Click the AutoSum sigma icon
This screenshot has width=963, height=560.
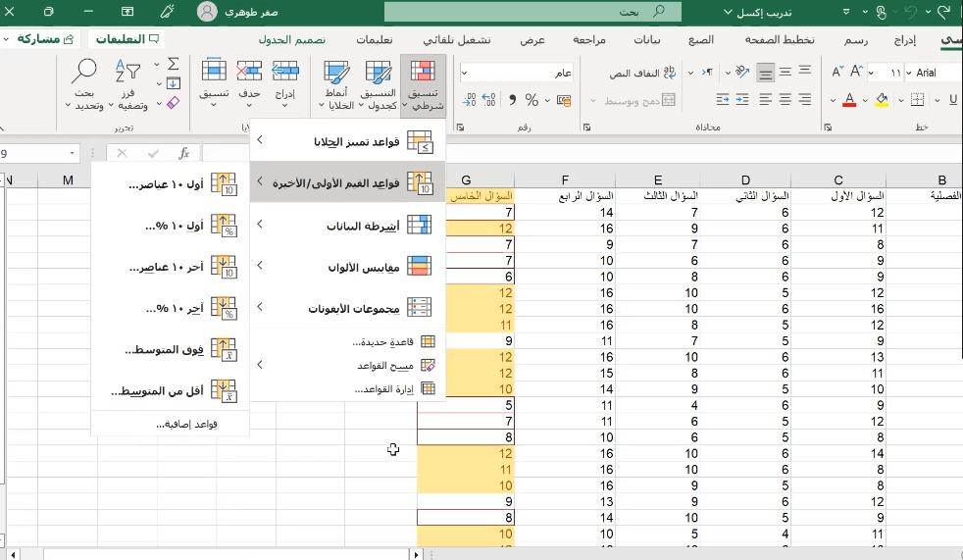174,65
